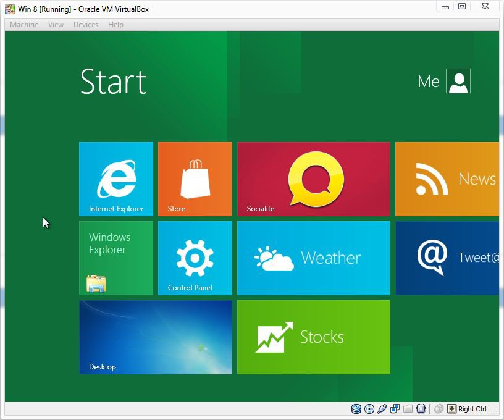Open the Internet Explorer tile
Screen dimensions: 504x420
[x=116, y=179]
